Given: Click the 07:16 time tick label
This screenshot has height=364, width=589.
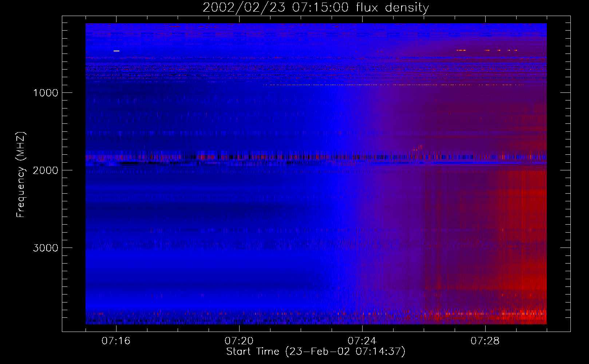Looking at the screenshot, I should (x=116, y=341).
